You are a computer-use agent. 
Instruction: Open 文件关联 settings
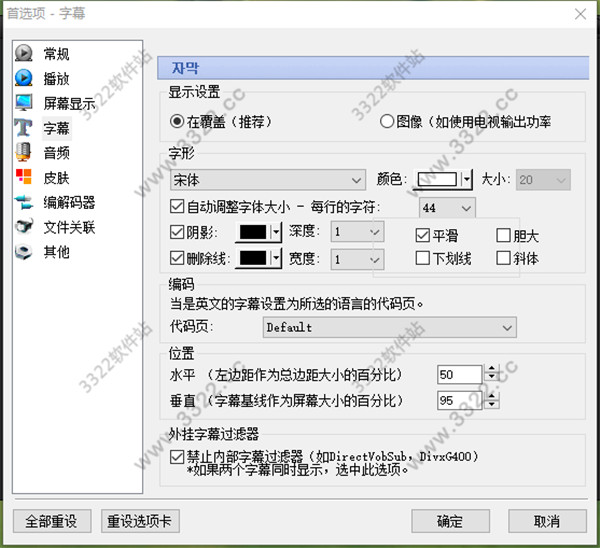(69, 227)
